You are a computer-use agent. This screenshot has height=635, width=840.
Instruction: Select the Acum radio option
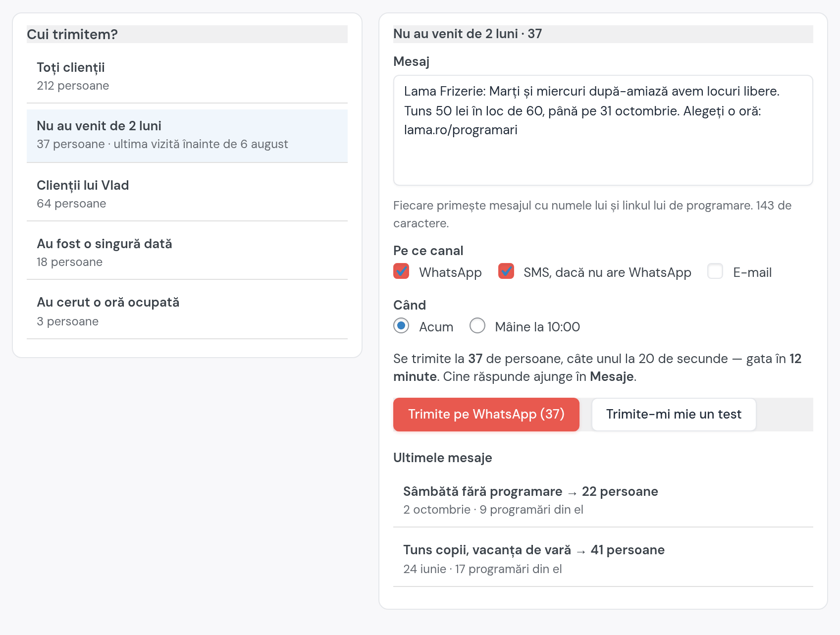(x=401, y=326)
